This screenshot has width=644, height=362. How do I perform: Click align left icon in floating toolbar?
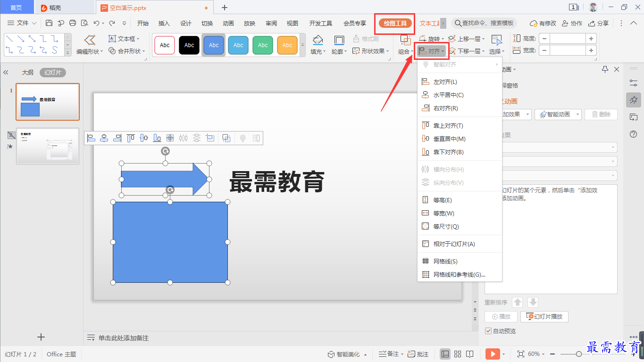pos(92,138)
